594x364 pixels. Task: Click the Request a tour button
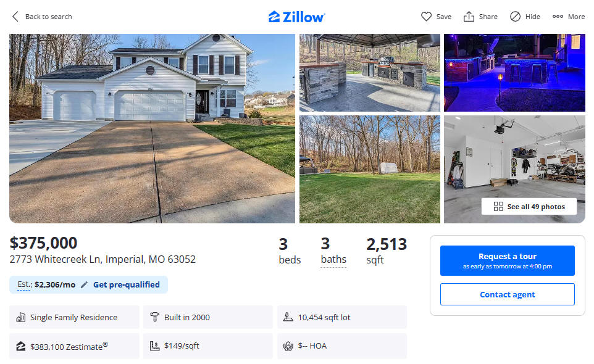(x=508, y=261)
